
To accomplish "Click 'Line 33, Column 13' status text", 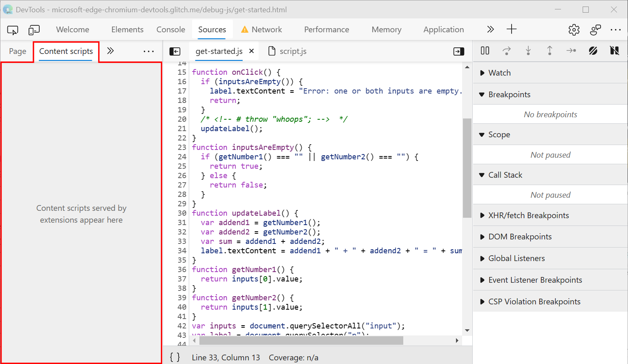I will pyautogui.click(x=226, y=357).
